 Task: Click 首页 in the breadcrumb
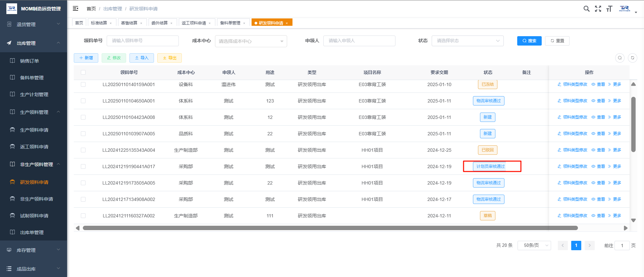pos(91,9)
